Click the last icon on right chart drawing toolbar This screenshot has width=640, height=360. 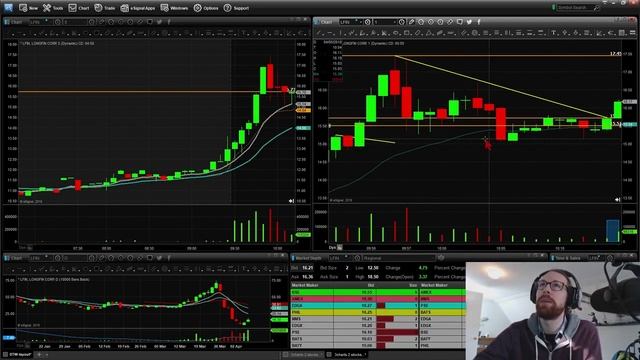click(632, 33)
